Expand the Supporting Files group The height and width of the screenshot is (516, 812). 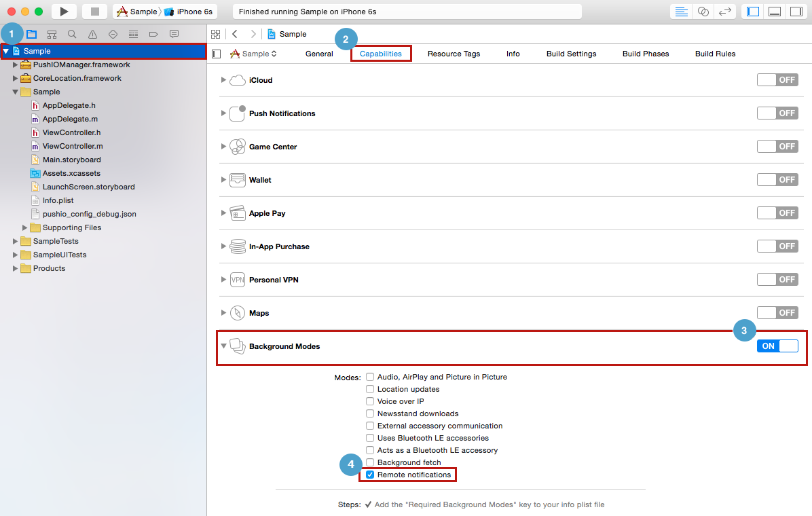[x=24, y=227]
